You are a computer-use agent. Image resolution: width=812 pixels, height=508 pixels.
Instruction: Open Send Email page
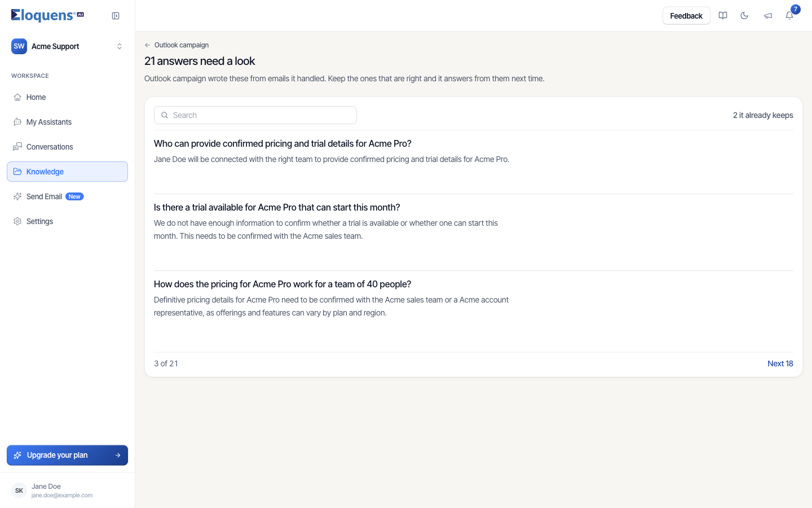point(68,196)
